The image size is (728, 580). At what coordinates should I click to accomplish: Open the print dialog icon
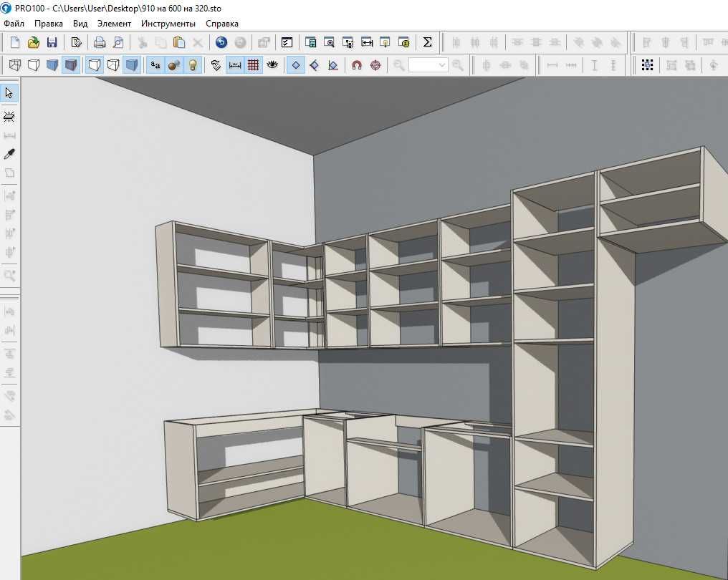click(x=100, y=42)
